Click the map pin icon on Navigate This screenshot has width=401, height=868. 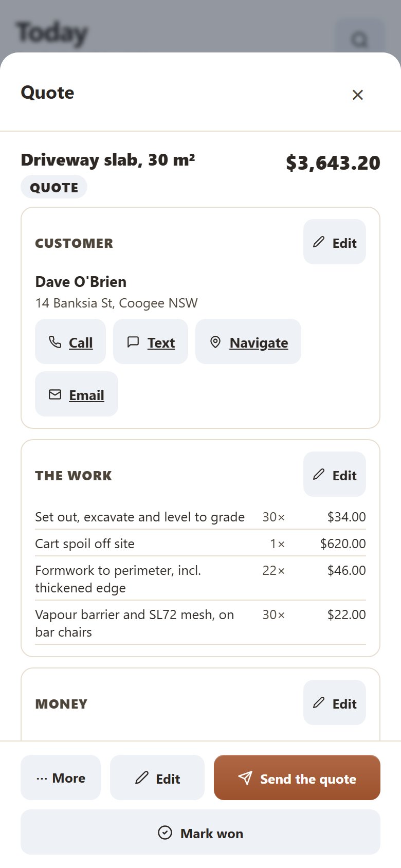pyautogui.click(x=215, y=342)
